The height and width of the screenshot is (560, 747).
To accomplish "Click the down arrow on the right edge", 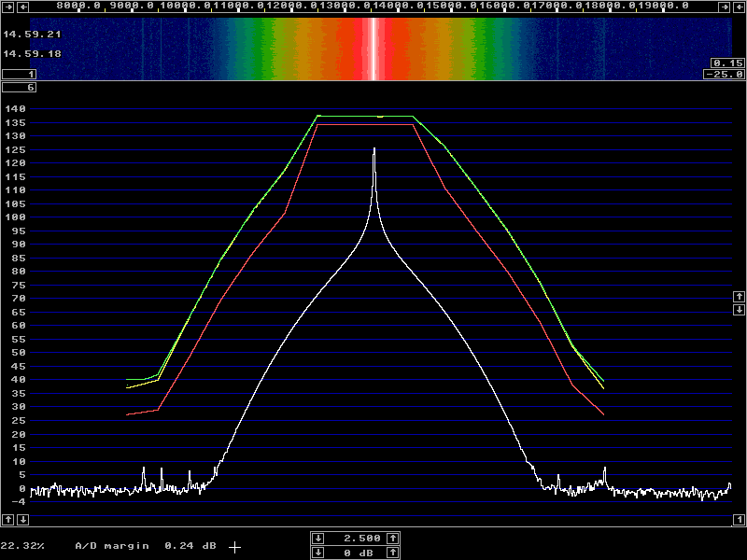I will click(x=739, y=310).
